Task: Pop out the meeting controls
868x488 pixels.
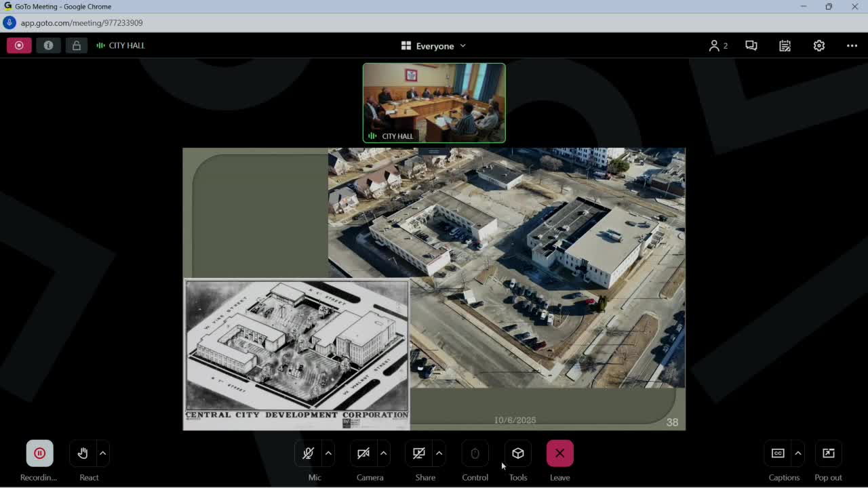Action: coord(828,453)
